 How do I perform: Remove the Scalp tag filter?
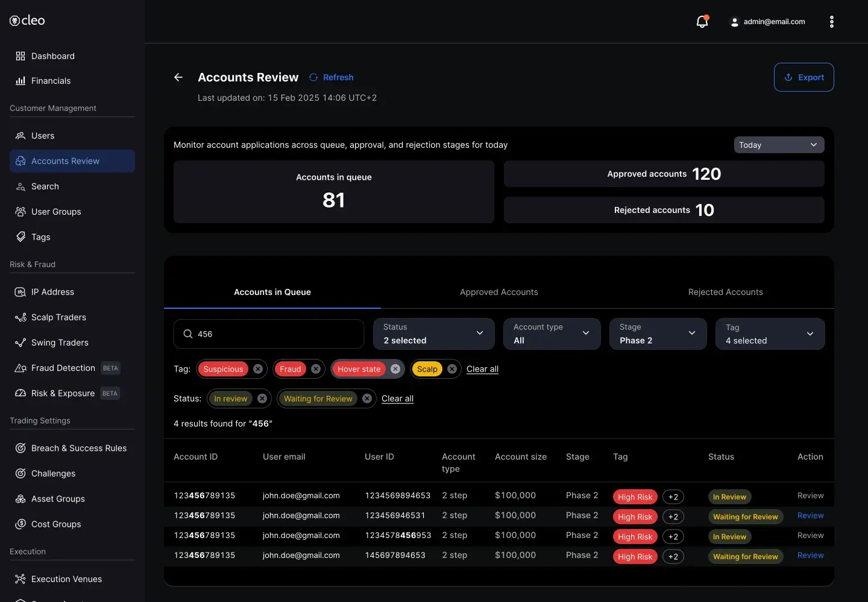452,369
